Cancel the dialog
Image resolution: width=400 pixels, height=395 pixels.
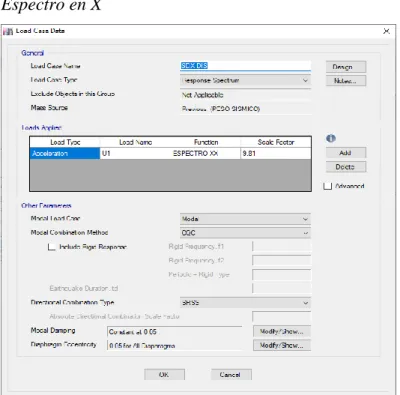[x=231, y=374]
